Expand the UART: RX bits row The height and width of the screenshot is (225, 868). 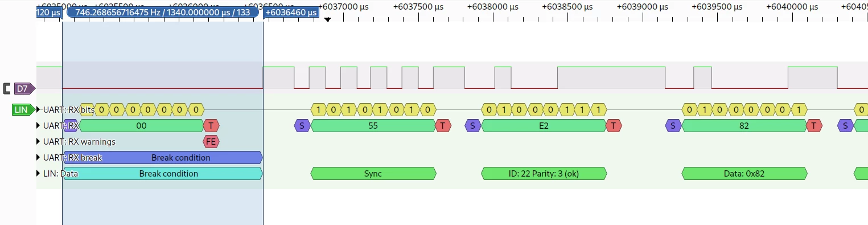pyautogui.click(x=39, y=109)
